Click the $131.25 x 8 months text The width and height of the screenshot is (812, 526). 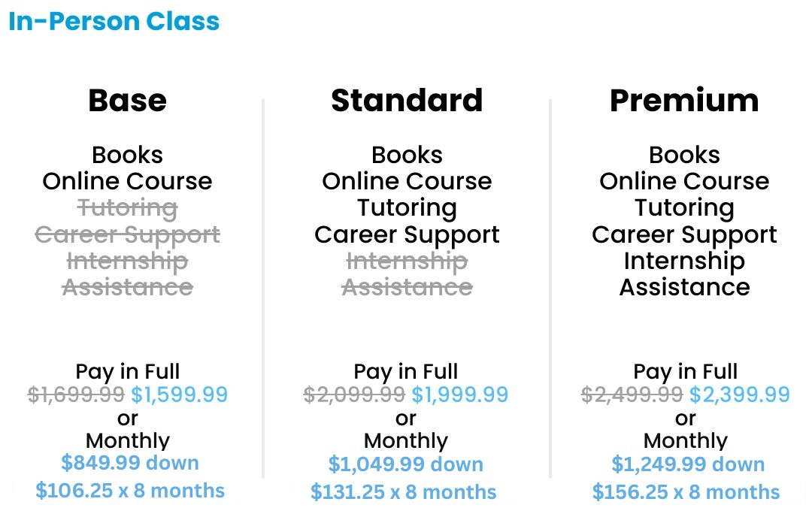point(404,492)
